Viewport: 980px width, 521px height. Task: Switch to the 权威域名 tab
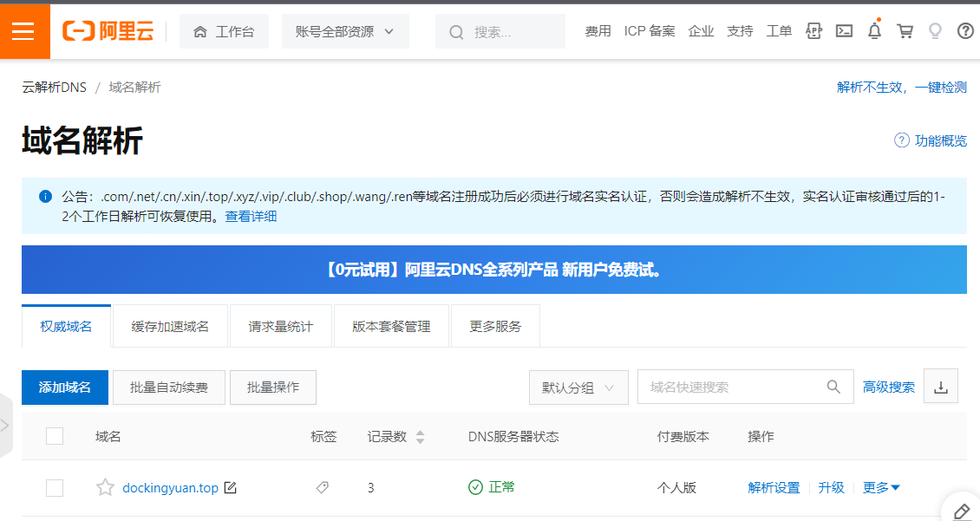(x=66, y=326)
